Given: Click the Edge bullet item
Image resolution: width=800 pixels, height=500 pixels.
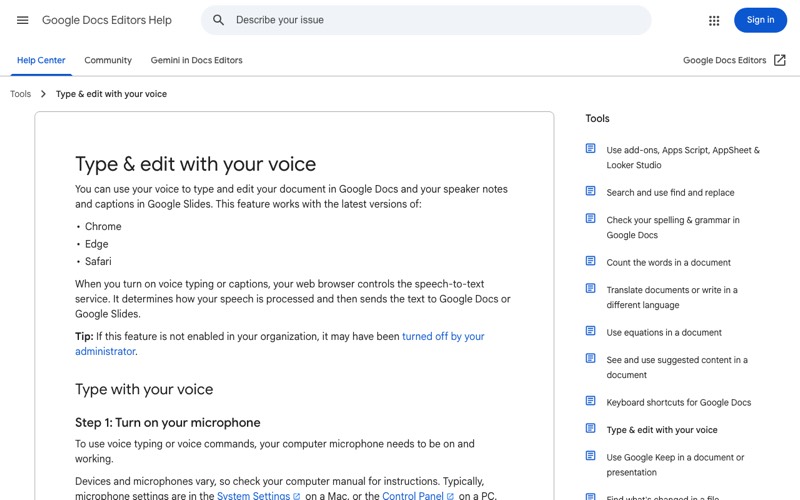Looking at the screenshot, I should point(96,244).
